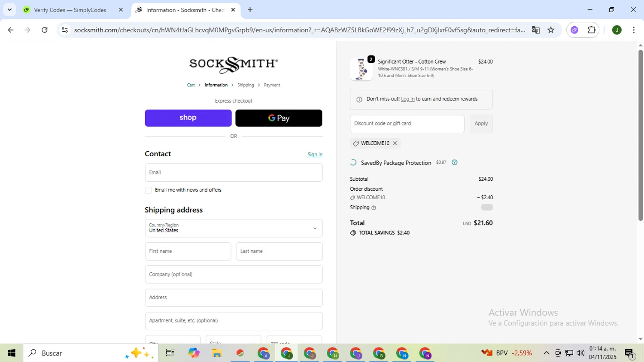Click the Shop Pay express checkout button
This screenshot has height=362, width=644.
(188, 118)
